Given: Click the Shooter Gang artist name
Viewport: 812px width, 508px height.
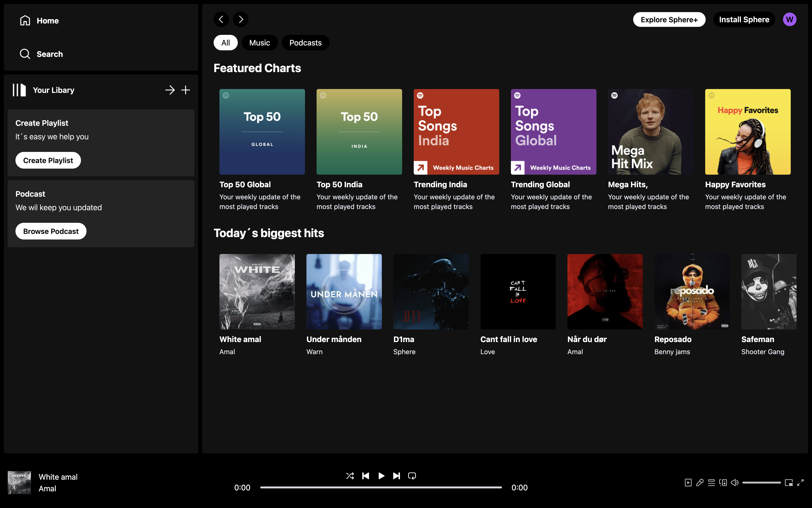Looking at the screenshot, I should click(x=763, y=352).
